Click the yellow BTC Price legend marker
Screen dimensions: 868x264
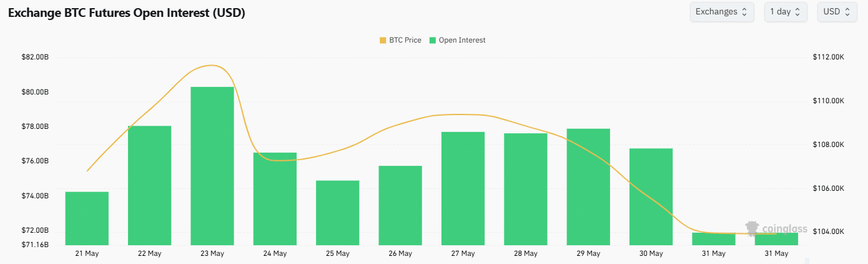tap(383, 40)
